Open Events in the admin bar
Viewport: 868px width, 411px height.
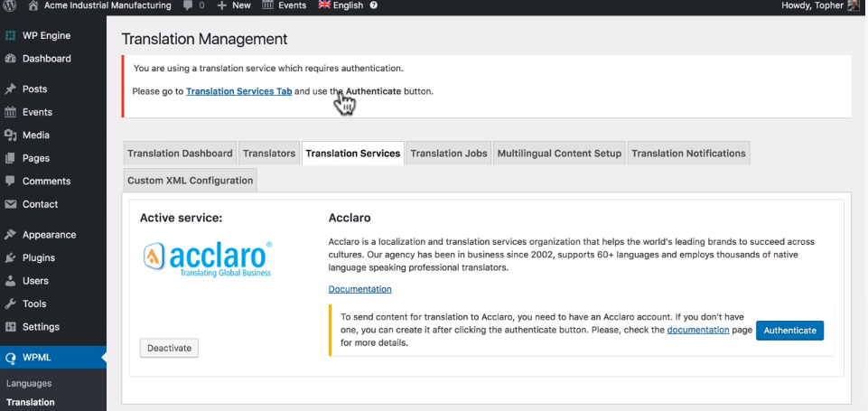pos(293,5)
